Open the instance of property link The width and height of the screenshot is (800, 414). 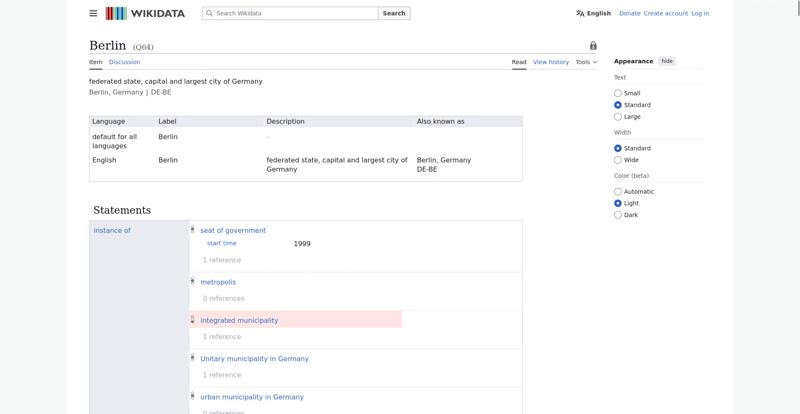point(112,231)
